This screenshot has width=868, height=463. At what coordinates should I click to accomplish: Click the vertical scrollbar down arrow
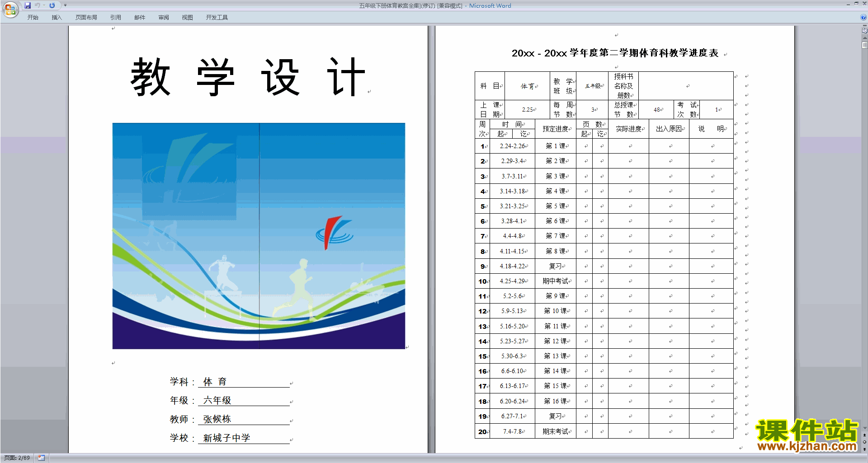(x=864, y=428)
